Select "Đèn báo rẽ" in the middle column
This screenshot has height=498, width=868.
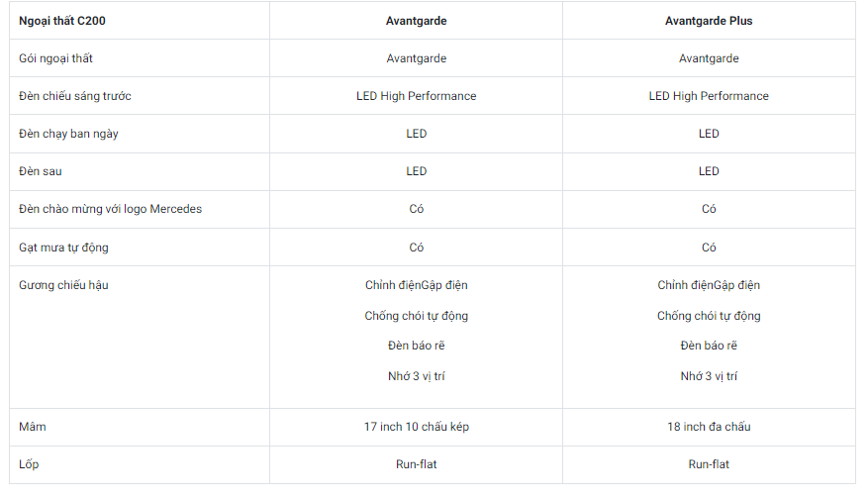click(x=416, y=346)
